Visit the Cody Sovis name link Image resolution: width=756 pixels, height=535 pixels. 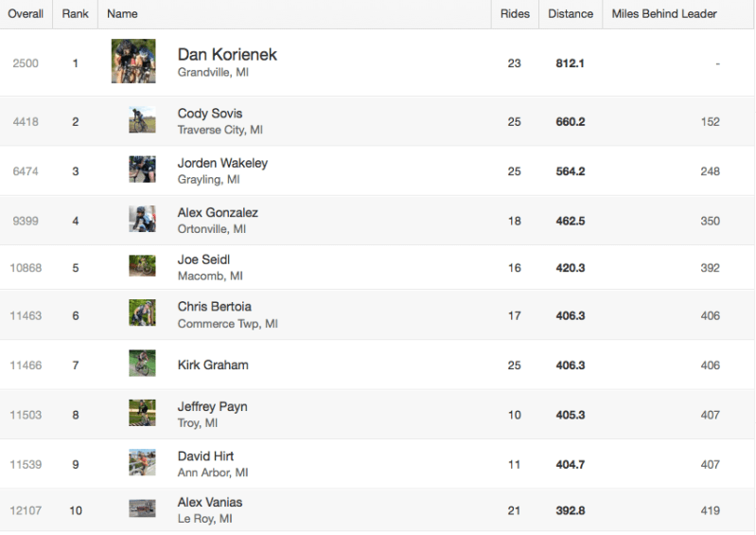[210, 114]
